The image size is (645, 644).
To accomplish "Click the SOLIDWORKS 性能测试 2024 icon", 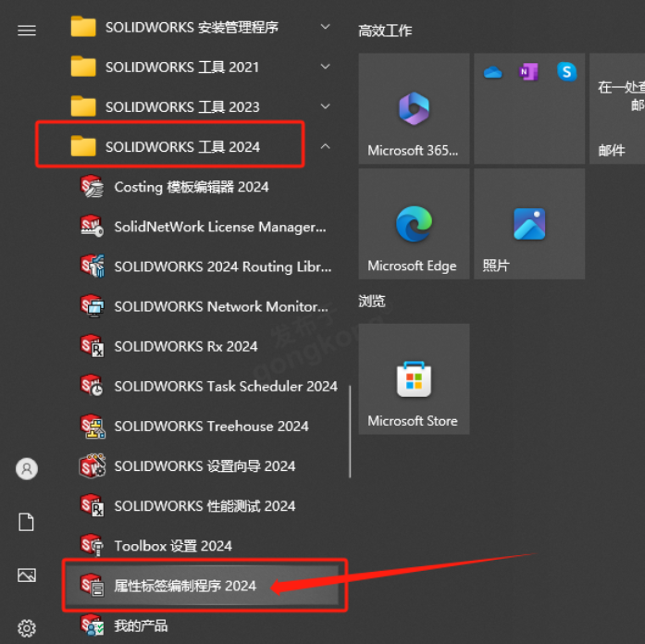I will (x=92, y=505).
